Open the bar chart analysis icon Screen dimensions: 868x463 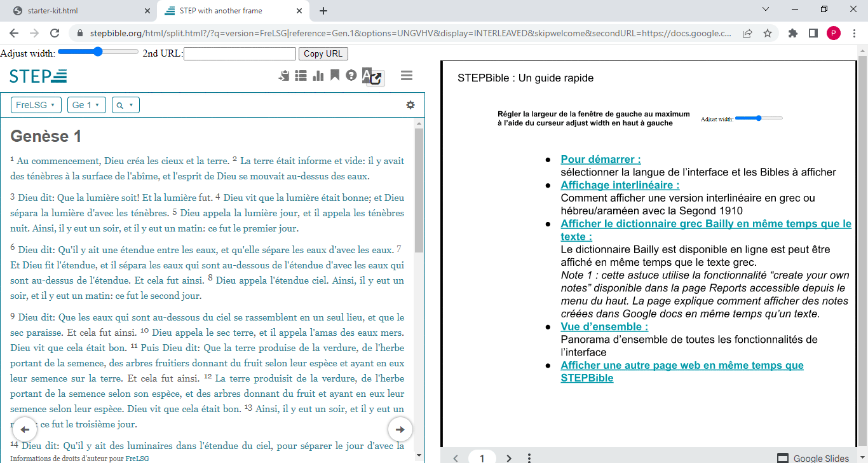coord(318,76)
